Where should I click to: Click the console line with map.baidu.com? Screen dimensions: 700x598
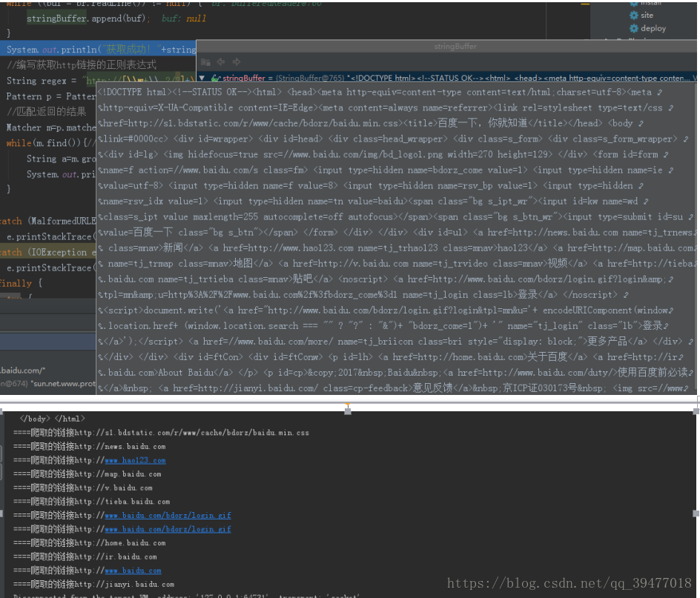[87, 474]
